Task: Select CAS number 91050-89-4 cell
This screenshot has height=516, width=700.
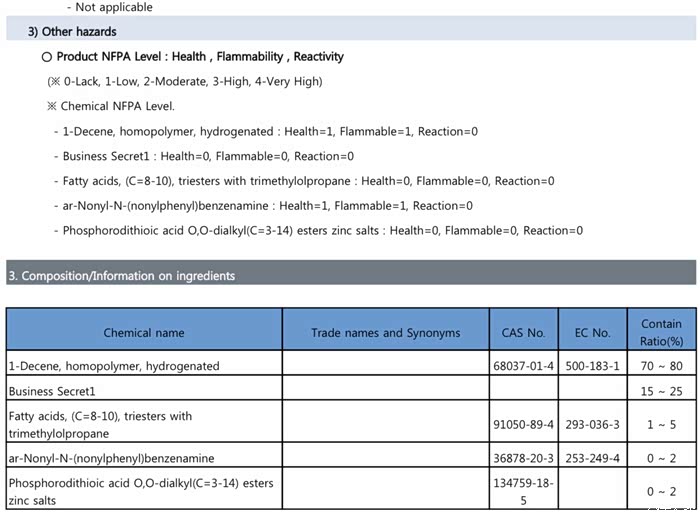Action: (x=523, y=425)
